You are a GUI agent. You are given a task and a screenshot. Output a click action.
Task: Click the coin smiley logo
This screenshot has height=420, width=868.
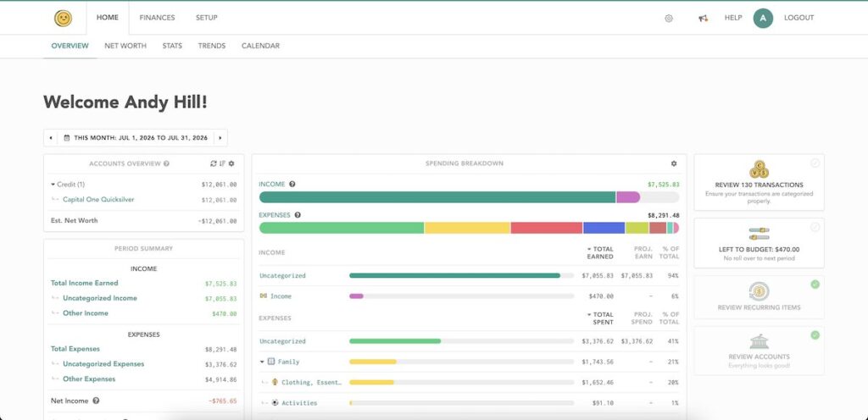click(x=63, y=19)
